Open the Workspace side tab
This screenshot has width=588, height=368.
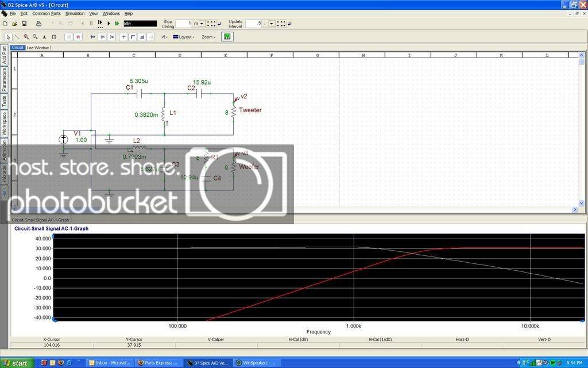pos(4,124)
